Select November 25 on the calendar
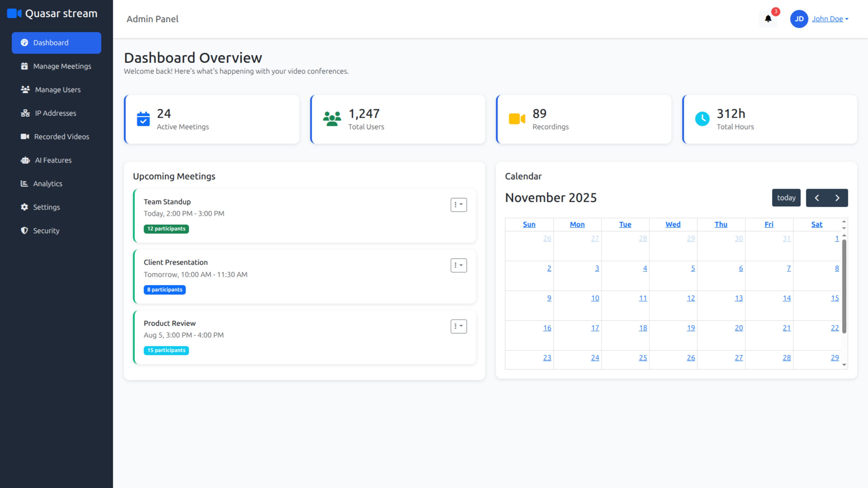The height and width of the screenshot is (488, 868). coord(643,358)
